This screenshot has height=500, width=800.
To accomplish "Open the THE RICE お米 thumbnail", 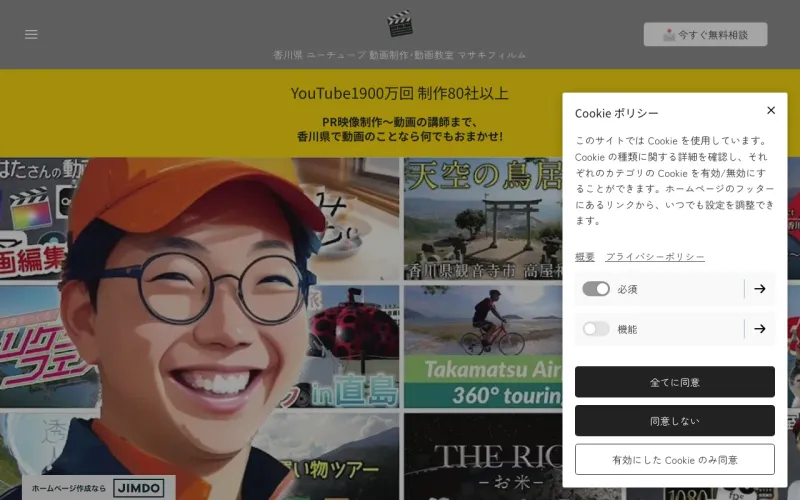I will point(483,457).
